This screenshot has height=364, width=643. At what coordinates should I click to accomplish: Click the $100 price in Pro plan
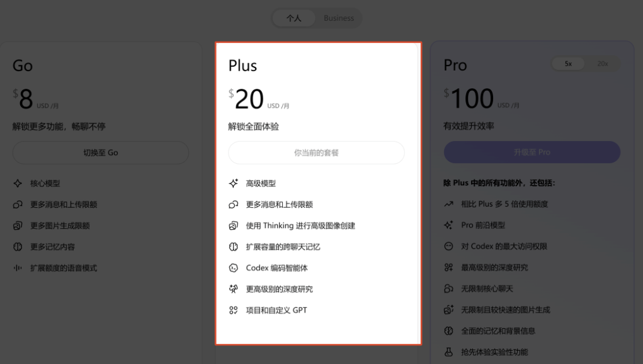(469, 98)
